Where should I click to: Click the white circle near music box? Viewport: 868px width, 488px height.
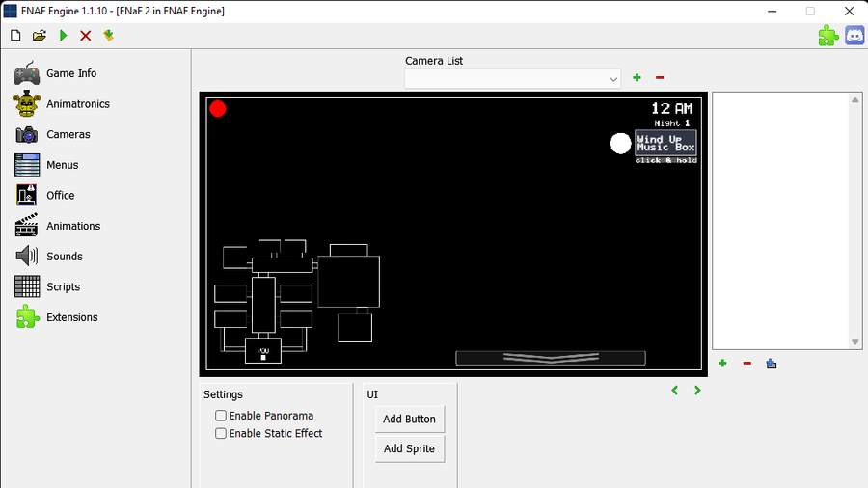620,144
